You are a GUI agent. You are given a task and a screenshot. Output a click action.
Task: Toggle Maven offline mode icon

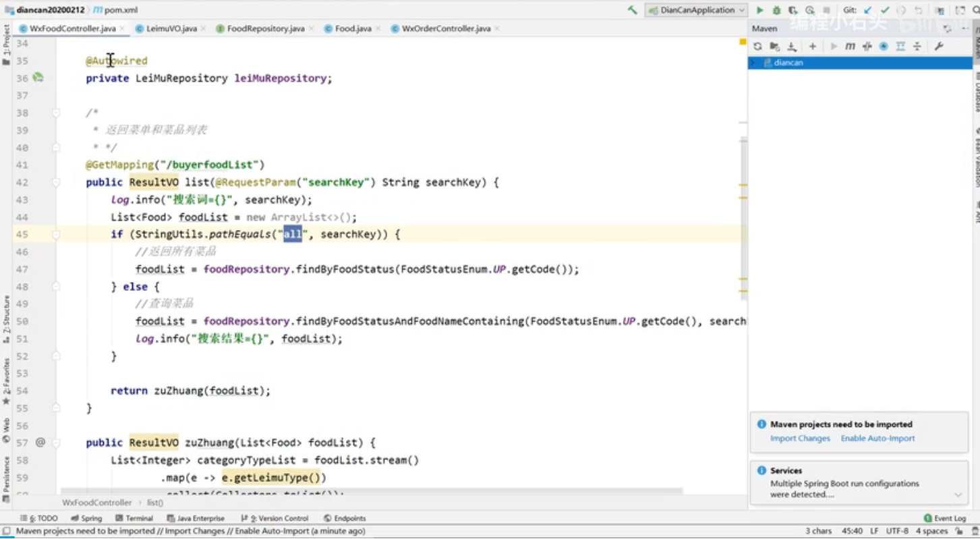pyautogui.click(x=867, y=46)
